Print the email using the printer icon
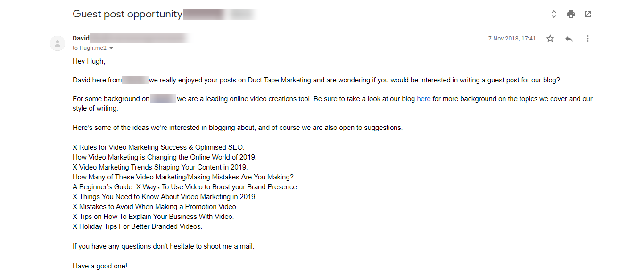 [571, 14]
